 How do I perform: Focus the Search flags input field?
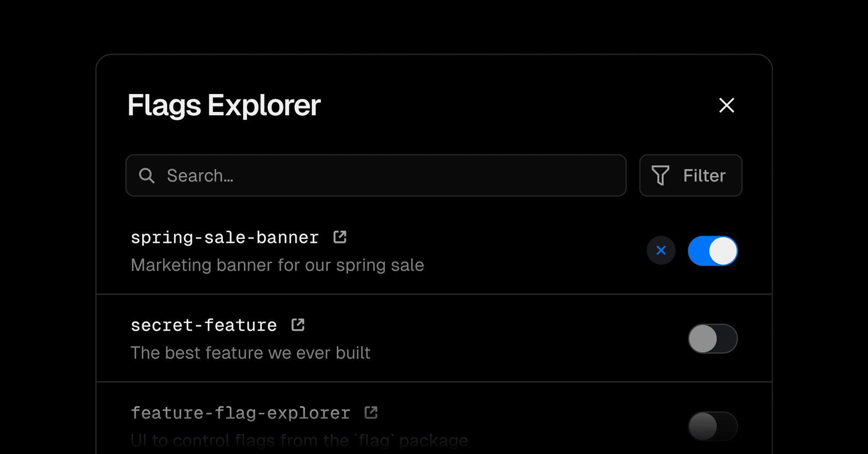[x=384, y=176]
